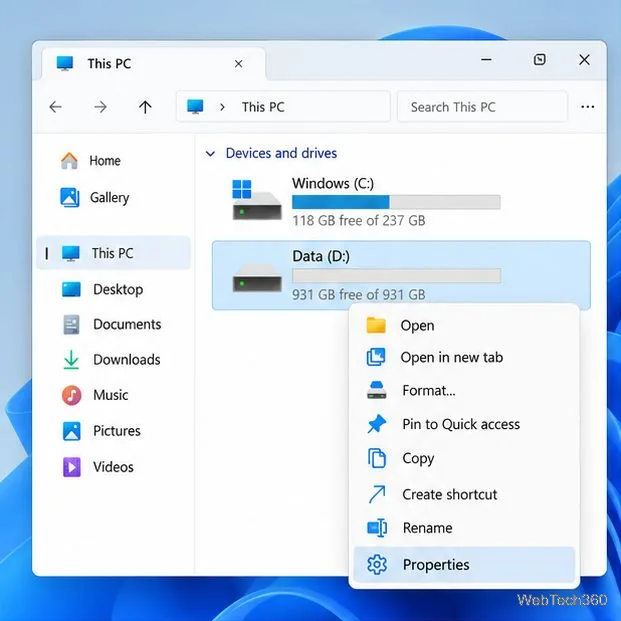
Task: Click the Devices and drives heading
Action: (281, 153)
